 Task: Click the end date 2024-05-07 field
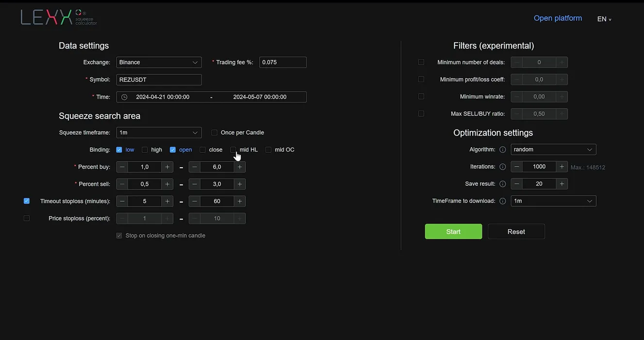260,97
